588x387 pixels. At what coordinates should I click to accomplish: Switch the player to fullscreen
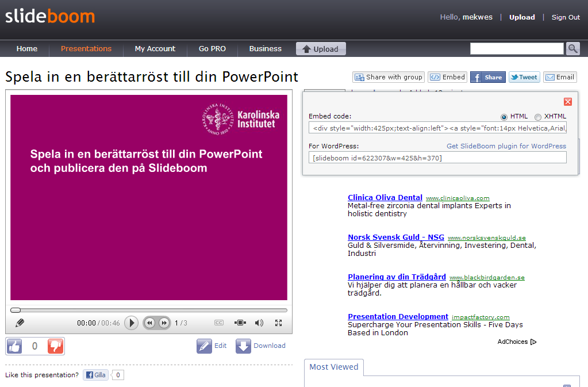(x=278, y=323)
